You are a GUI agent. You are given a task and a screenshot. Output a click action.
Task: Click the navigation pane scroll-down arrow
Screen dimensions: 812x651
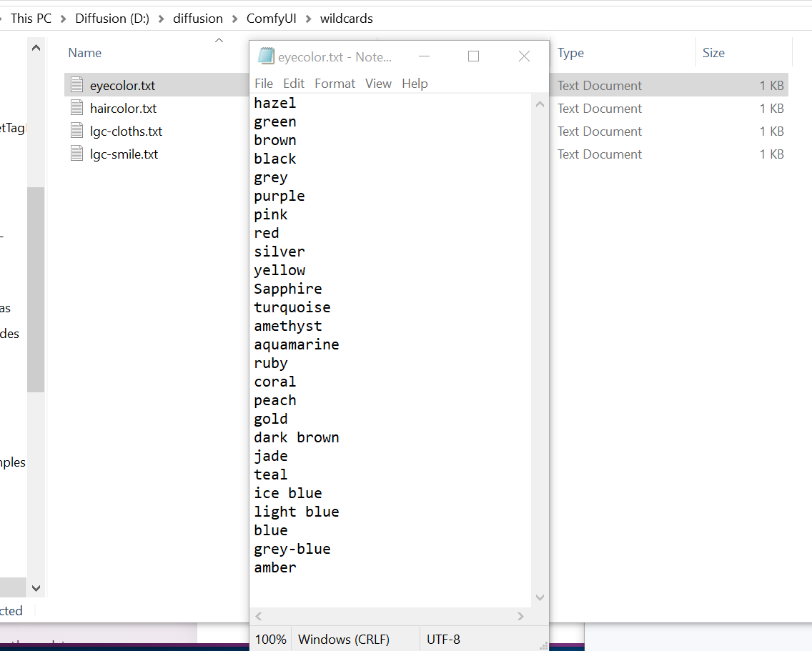click(x=36, y=588)
